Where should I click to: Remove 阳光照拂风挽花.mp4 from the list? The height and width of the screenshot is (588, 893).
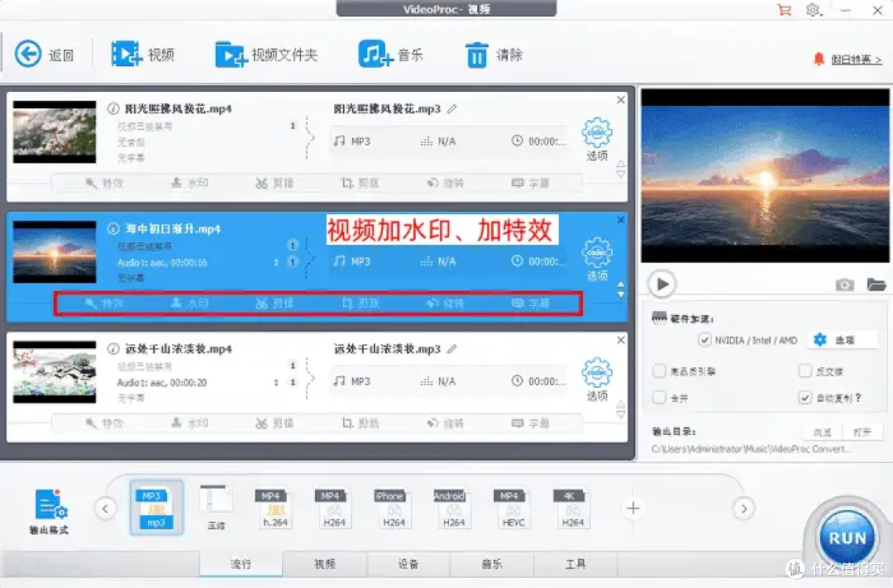click(x=621, y=100)
